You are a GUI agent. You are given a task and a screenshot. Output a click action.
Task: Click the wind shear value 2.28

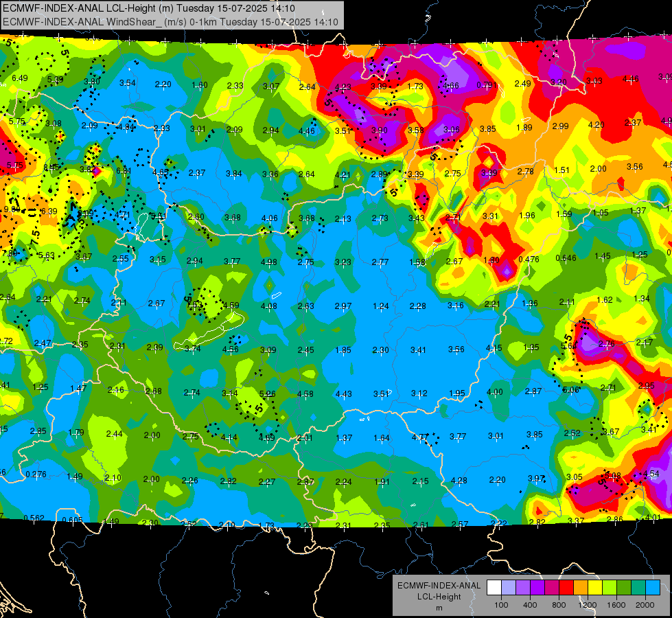click(418, 306)
